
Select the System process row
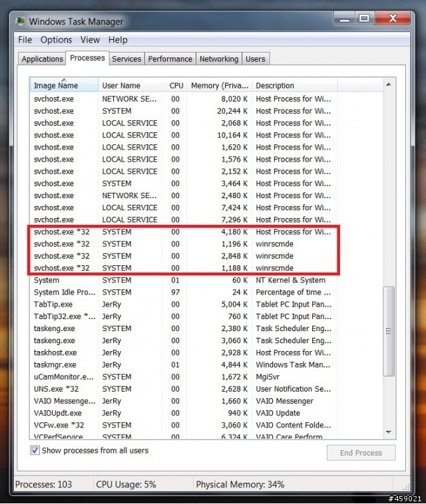click(x=184, y=280)
